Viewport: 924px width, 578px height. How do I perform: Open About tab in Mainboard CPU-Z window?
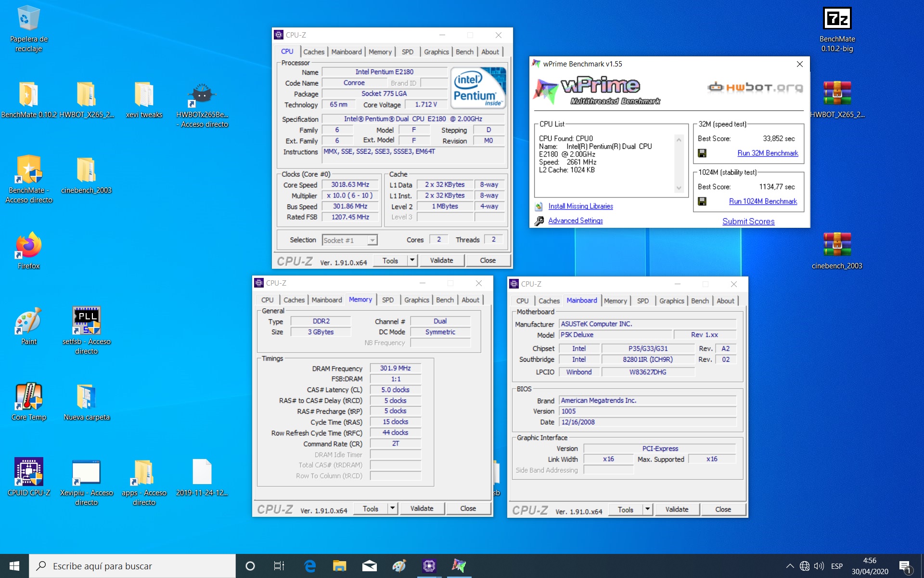pyautogui.click(x=725, y=301)
